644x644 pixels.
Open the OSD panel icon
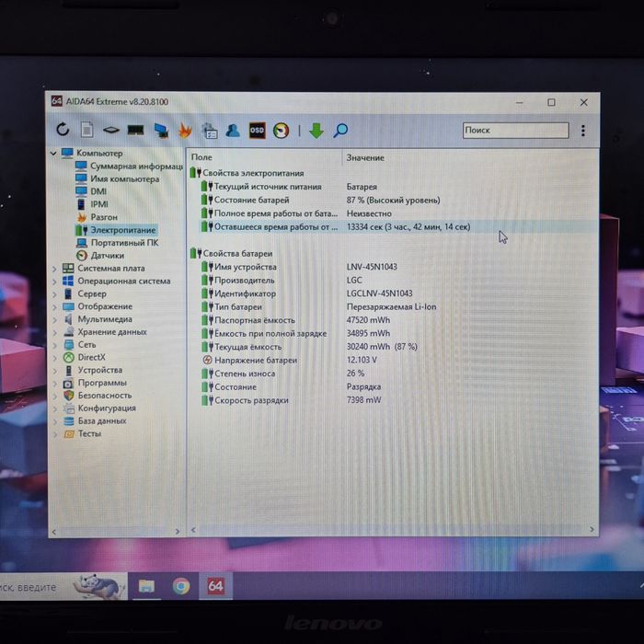pos(257,131)
